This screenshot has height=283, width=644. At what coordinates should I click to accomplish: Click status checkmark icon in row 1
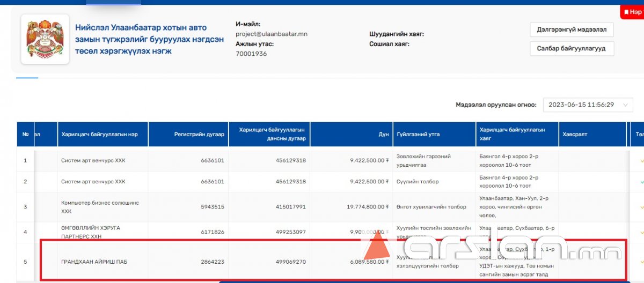pos(641,160)
